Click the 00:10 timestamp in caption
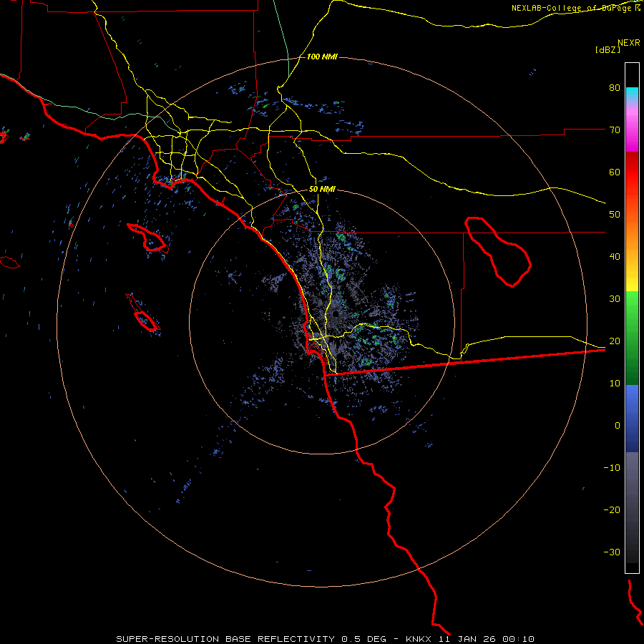This screenshot has height=644, width=644. [519, 639]
